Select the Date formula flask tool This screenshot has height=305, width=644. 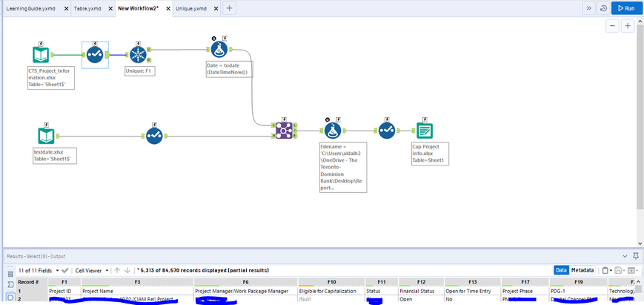219,49
